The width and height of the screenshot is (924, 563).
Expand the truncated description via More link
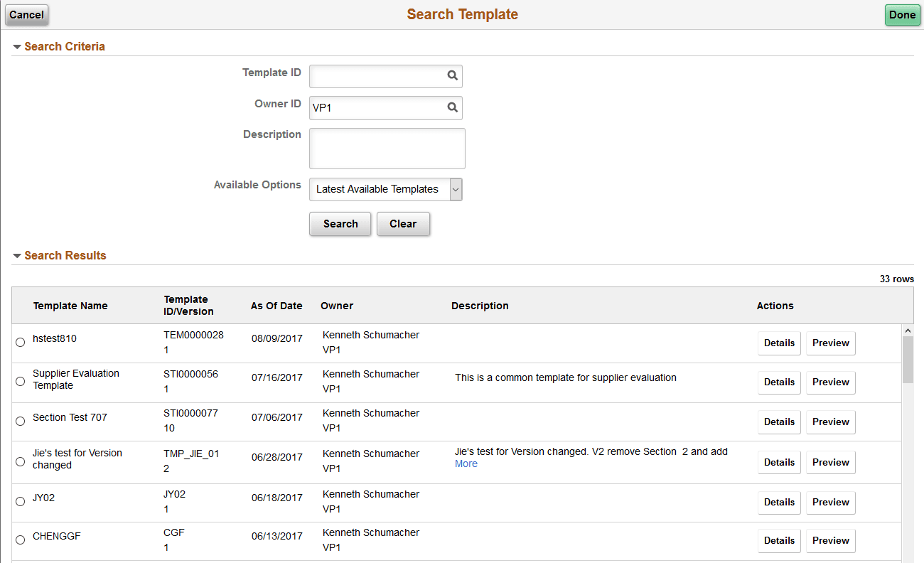click(466, 463)
